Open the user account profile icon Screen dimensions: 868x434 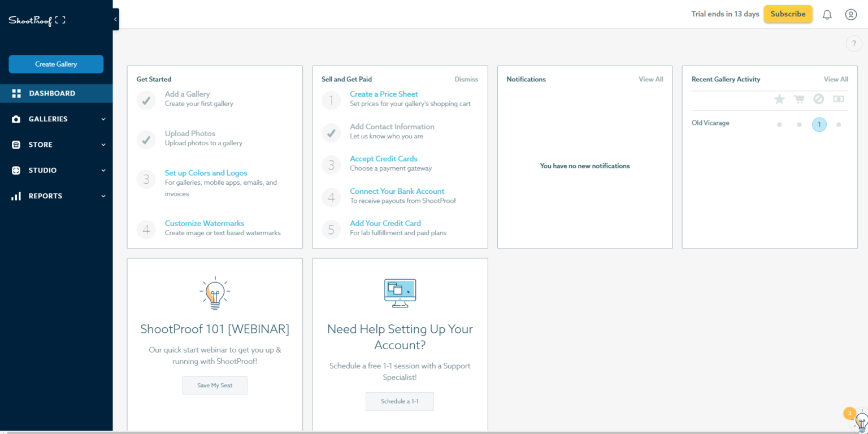click(850, 15)
